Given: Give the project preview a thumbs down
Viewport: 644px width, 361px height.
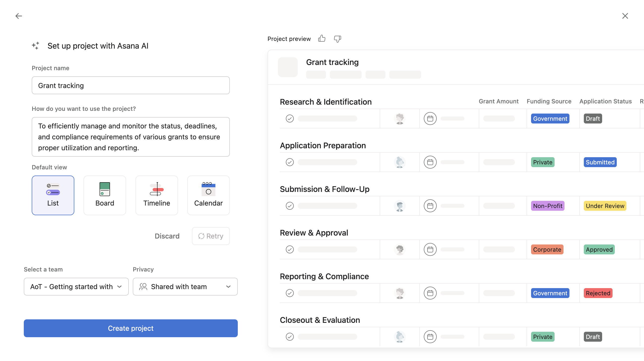Looking at the screenshot, I should point(338,39).
